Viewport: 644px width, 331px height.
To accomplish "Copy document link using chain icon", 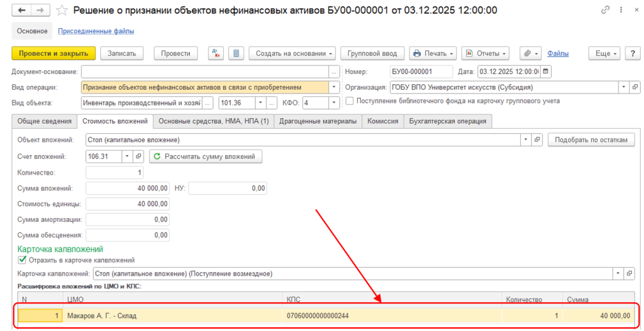I will click(x=605, y=10).
